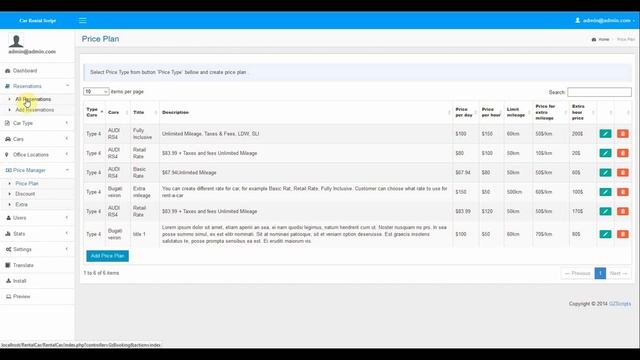The image size is (640, 360).
Task: Expand the Cars sidebar section
Action: (x=37, y=139)
